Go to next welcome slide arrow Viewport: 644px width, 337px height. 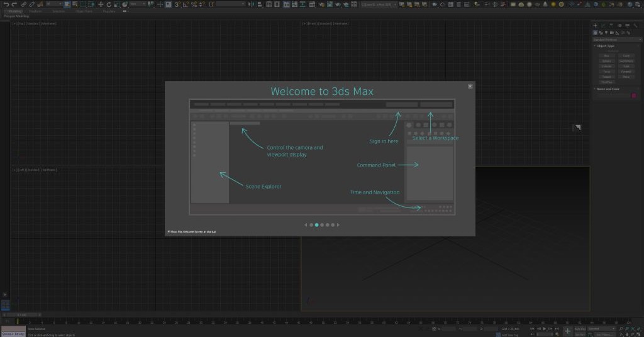pyautogui.click(x=338, y=225)
